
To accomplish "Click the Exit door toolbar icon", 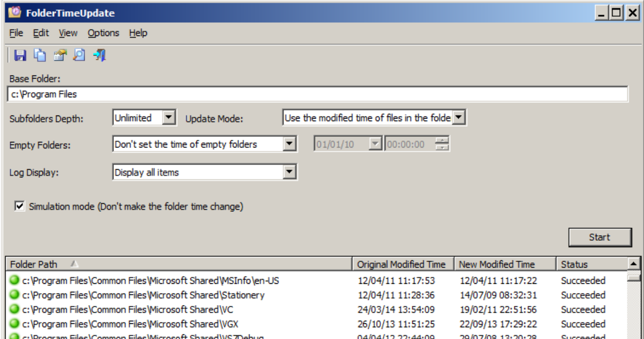I will point(100,54).
